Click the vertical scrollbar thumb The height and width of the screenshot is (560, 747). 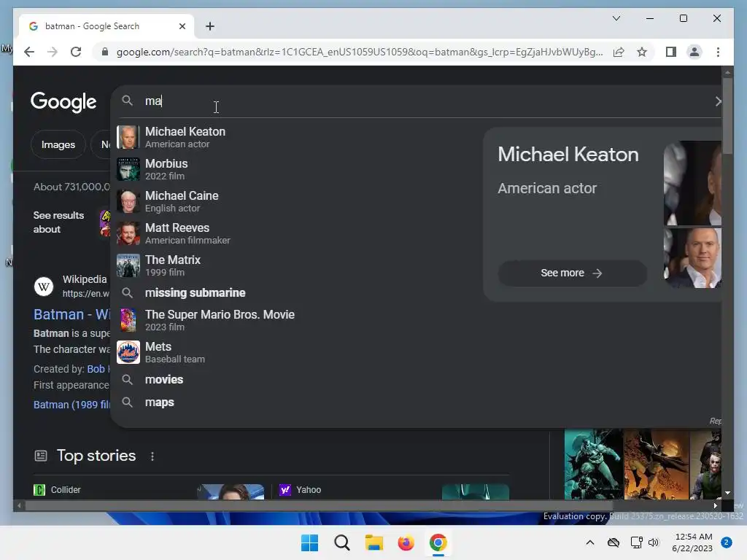tap(727, 116)
